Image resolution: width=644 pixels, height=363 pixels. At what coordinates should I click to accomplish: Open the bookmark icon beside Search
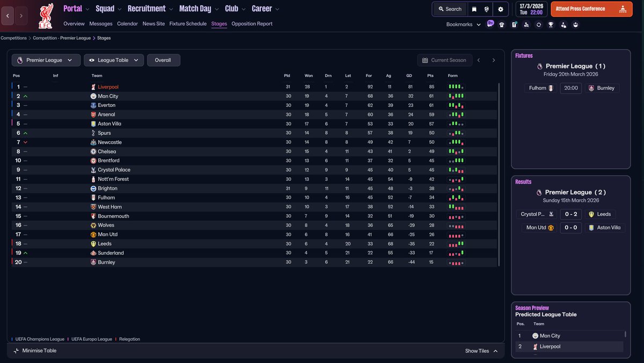[474, 9]
